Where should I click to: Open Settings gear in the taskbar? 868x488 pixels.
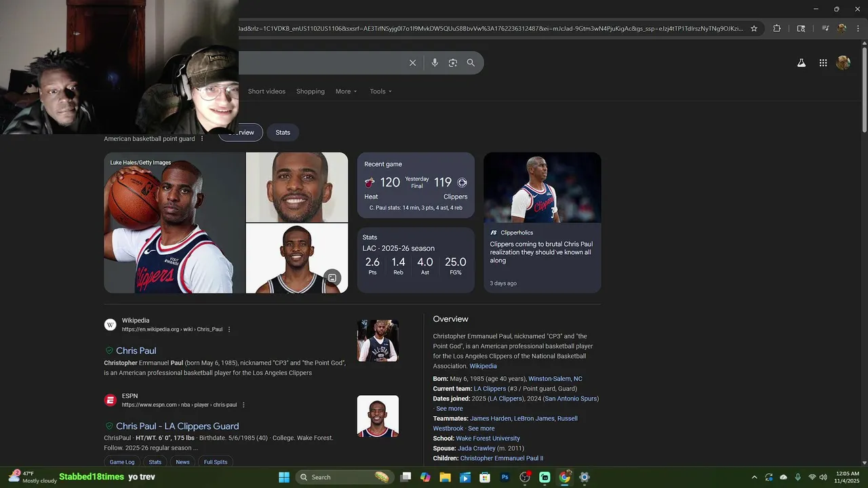(x=585, y=477)
